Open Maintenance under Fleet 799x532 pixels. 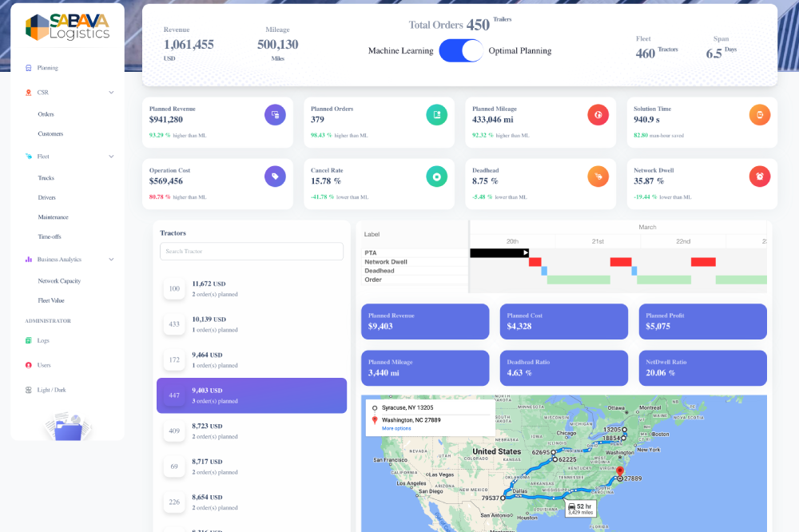point(53,217)
